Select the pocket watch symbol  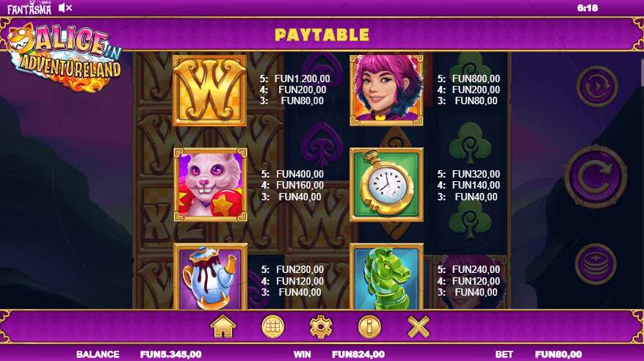[386, 185]
